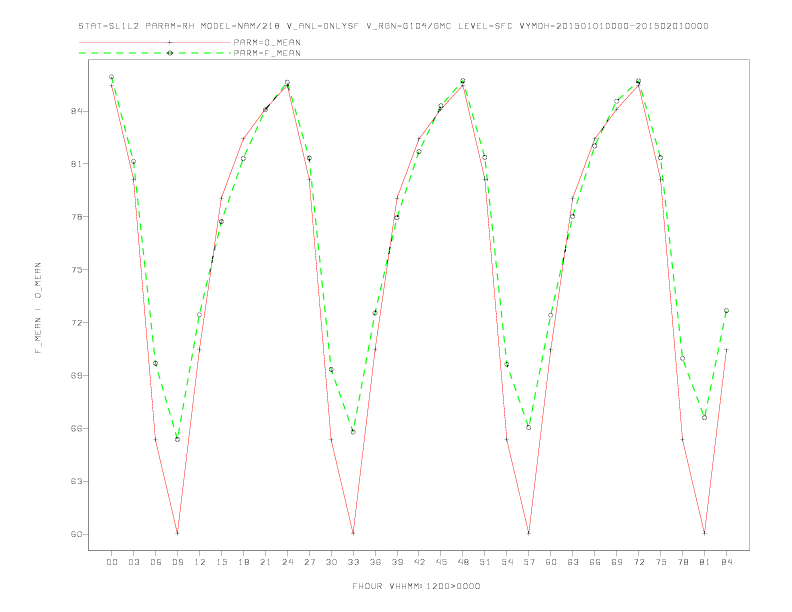792x612 pixels.
Task: Click y-axis tick label 63
Action: click(77, 481)
